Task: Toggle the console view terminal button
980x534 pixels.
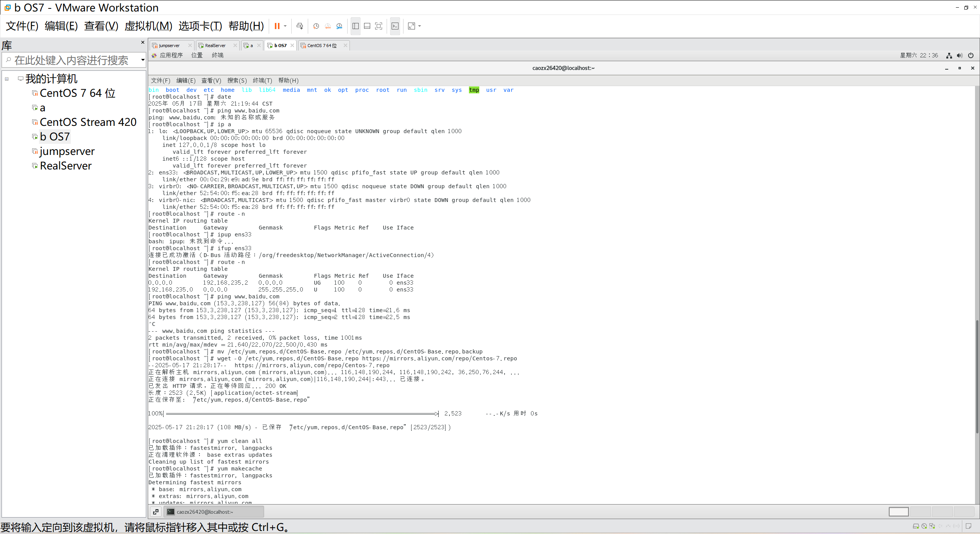Action: pyautogui.click(x=395, y=26)
